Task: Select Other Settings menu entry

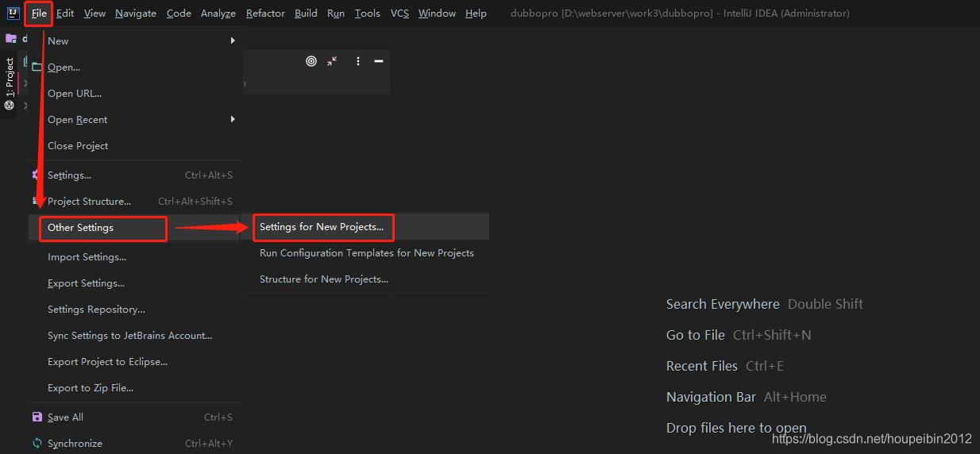Action: click(135, 228)
